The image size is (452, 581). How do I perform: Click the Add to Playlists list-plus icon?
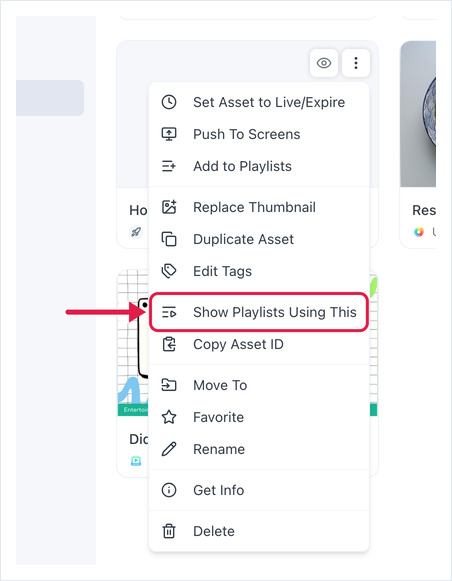(x=169, y=166)
